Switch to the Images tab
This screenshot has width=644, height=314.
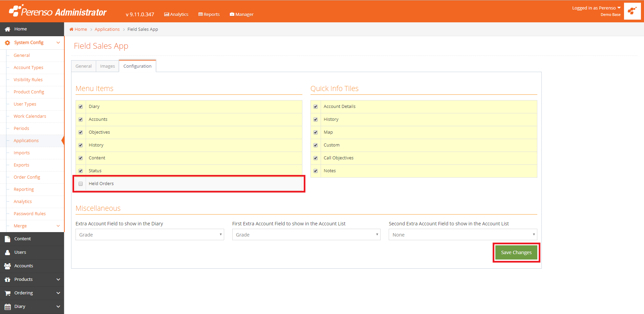tap(108, 66)
